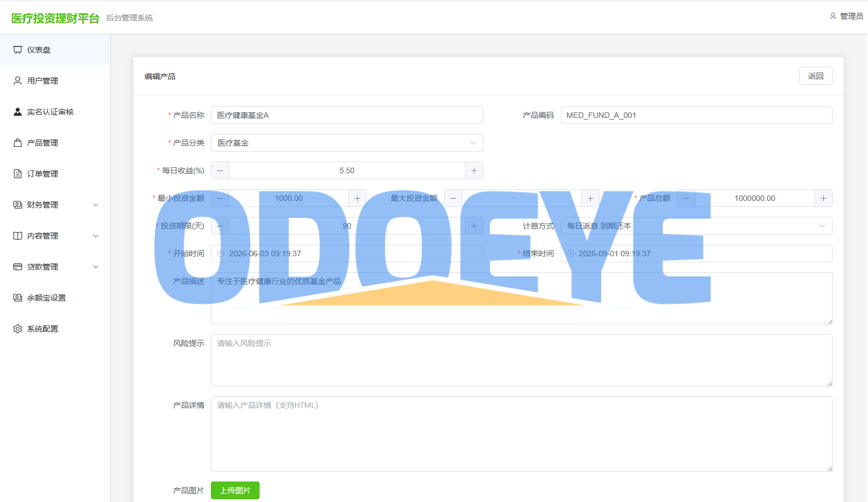Click the clock icon in 开始时间 field
The width and height of the screenshot is (868, 502).
click(221, 253)
